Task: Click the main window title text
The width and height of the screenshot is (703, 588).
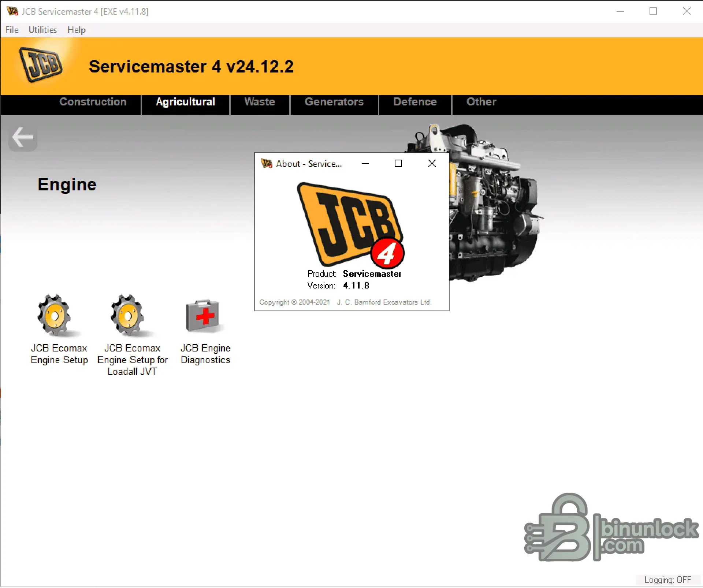Action: (85, 11)
